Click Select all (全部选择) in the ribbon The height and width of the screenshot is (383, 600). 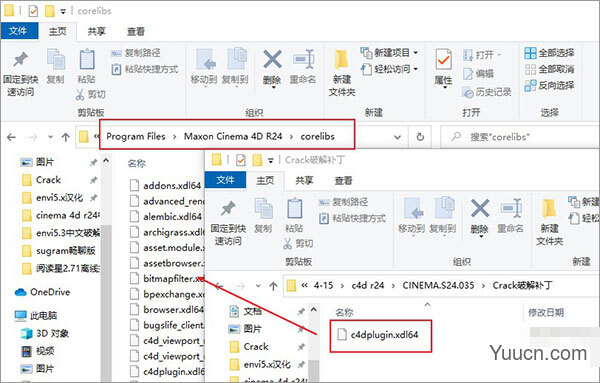[x=549, y=53]
